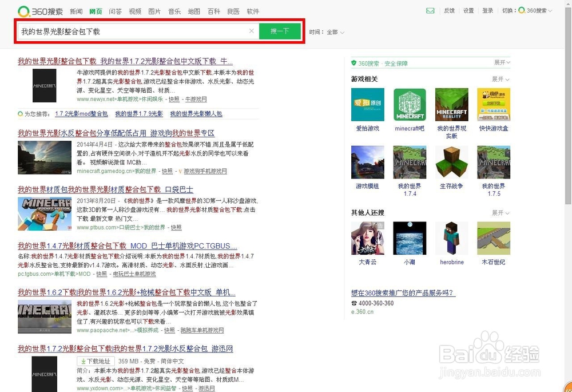Expand the 游戏相关 section
The height and width of the screenshot is (392, 572).
(x=500, y=79)
